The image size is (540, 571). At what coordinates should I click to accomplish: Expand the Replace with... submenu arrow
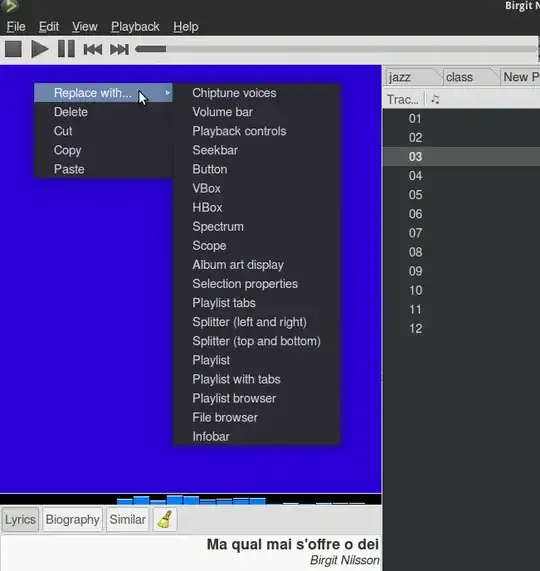(167, 93)
